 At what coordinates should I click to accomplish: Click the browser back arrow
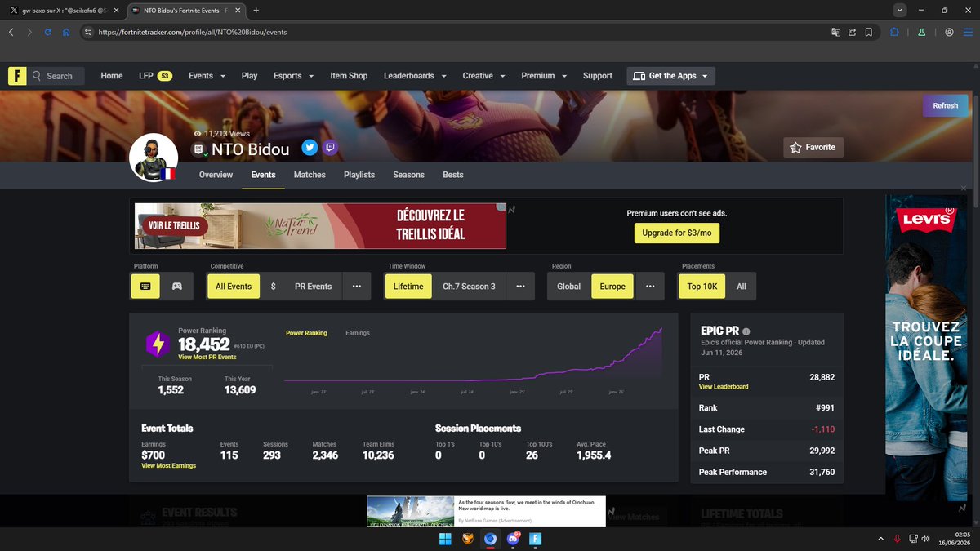[x=11, y=33]
